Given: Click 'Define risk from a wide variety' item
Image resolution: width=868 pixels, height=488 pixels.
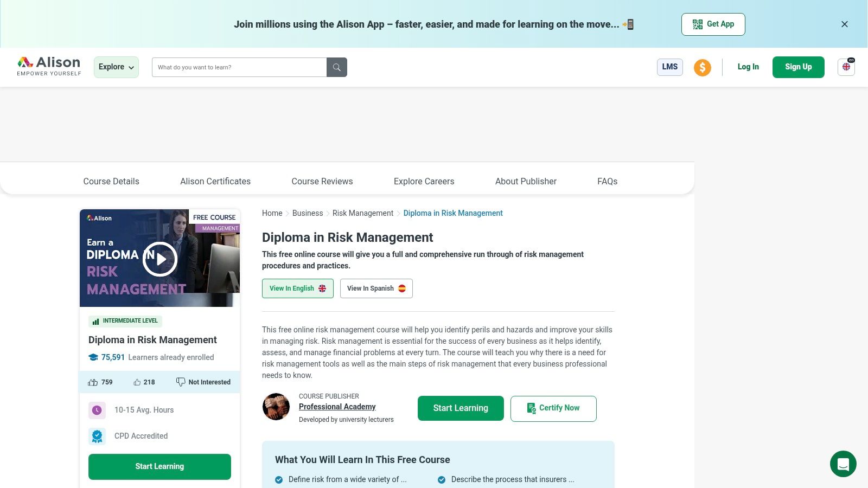Looking at the screenshot, I should pos(347,479).
